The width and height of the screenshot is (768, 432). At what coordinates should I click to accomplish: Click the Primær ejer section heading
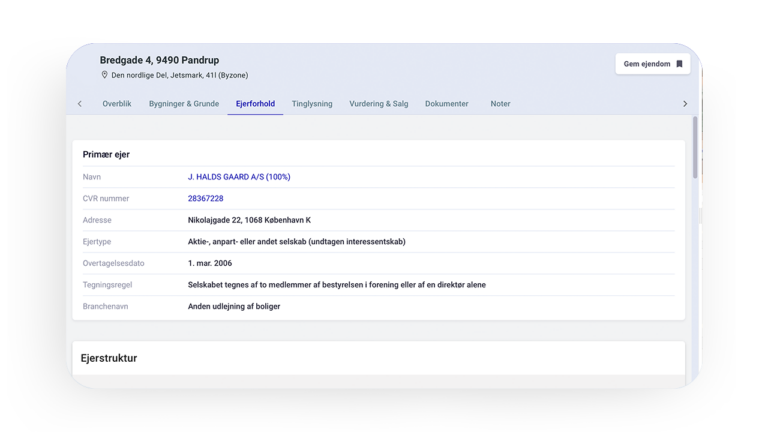click(x=106, y=155)
